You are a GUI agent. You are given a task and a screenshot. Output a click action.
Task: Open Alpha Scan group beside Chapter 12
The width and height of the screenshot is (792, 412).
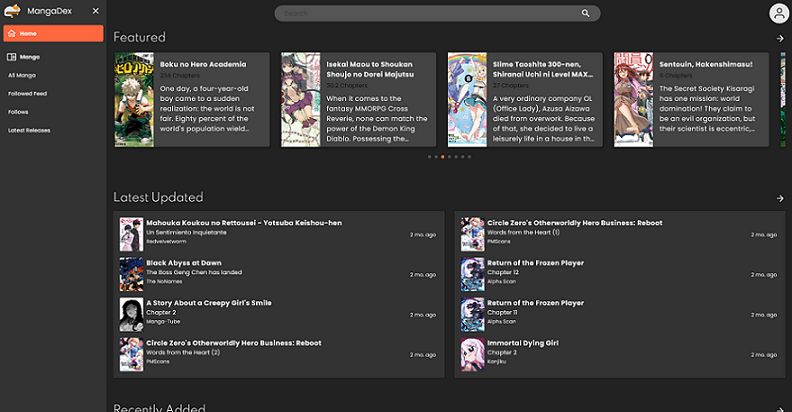[502, 281]
